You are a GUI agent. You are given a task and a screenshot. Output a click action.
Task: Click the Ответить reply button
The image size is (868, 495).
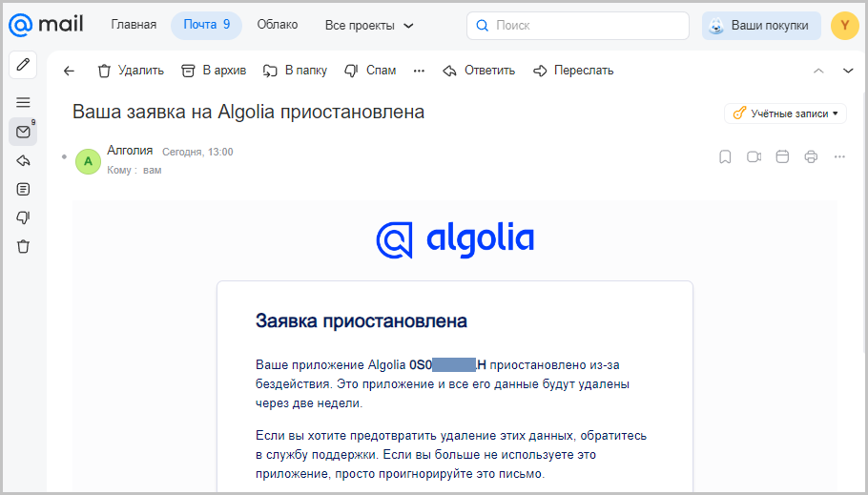[479, 71]
